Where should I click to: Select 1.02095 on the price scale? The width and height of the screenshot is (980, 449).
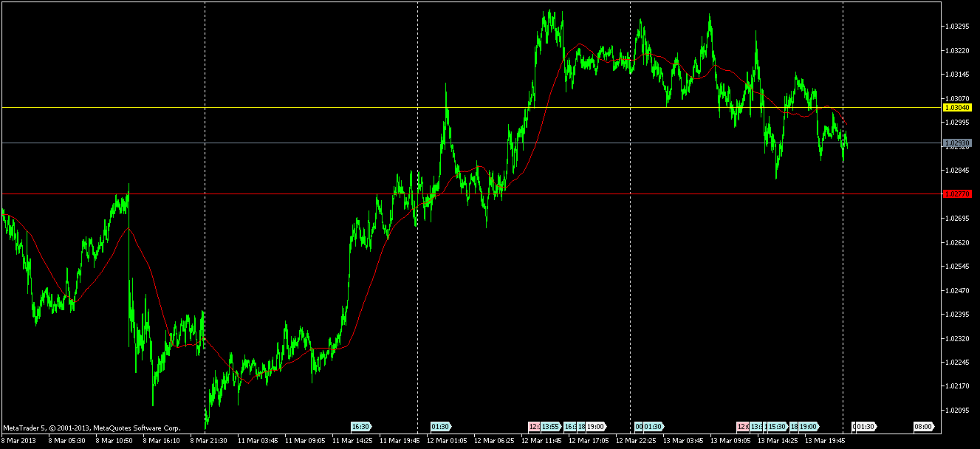(x=957, y=410)
